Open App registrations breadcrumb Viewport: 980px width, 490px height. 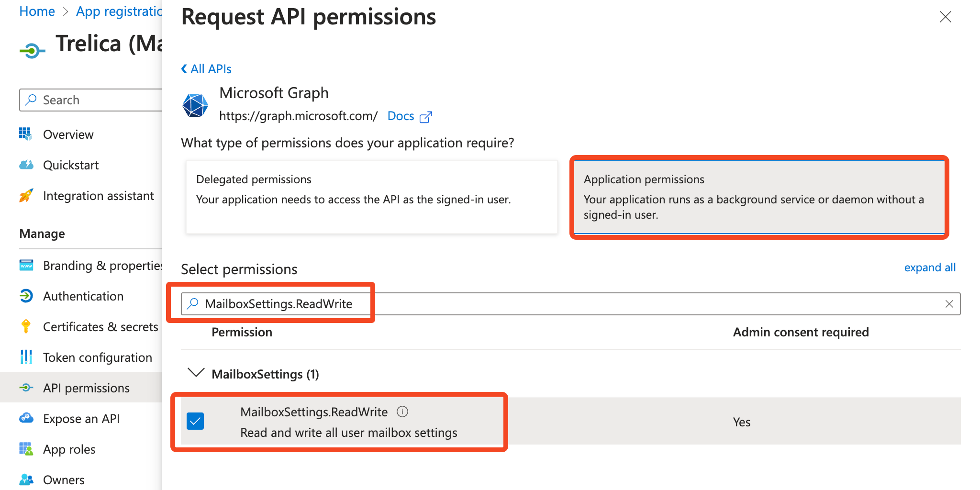[x=119, y=11]
